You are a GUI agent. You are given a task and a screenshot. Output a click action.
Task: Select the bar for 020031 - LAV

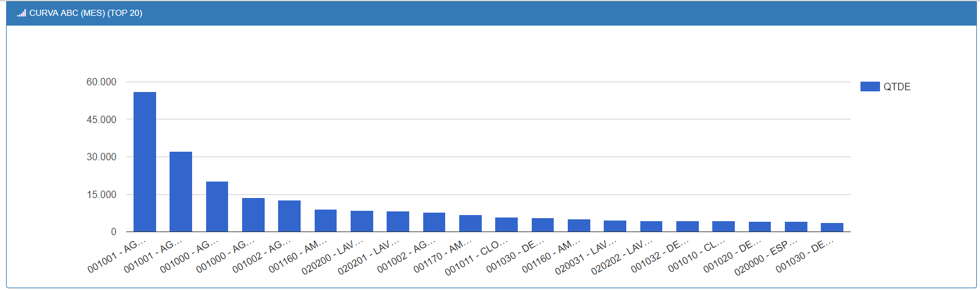tap(615, 226)
